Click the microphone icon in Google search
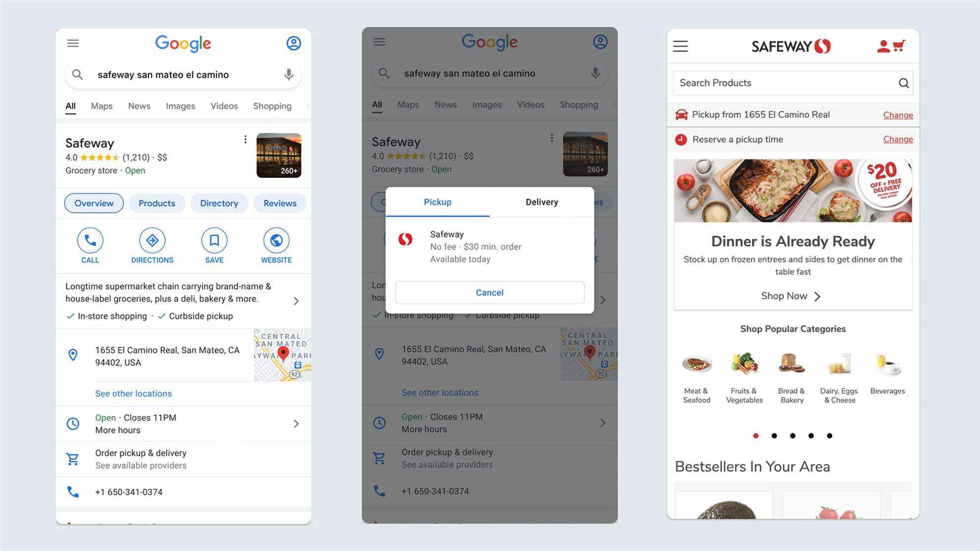This screenshot has width=980, height=551. point(288,74)
